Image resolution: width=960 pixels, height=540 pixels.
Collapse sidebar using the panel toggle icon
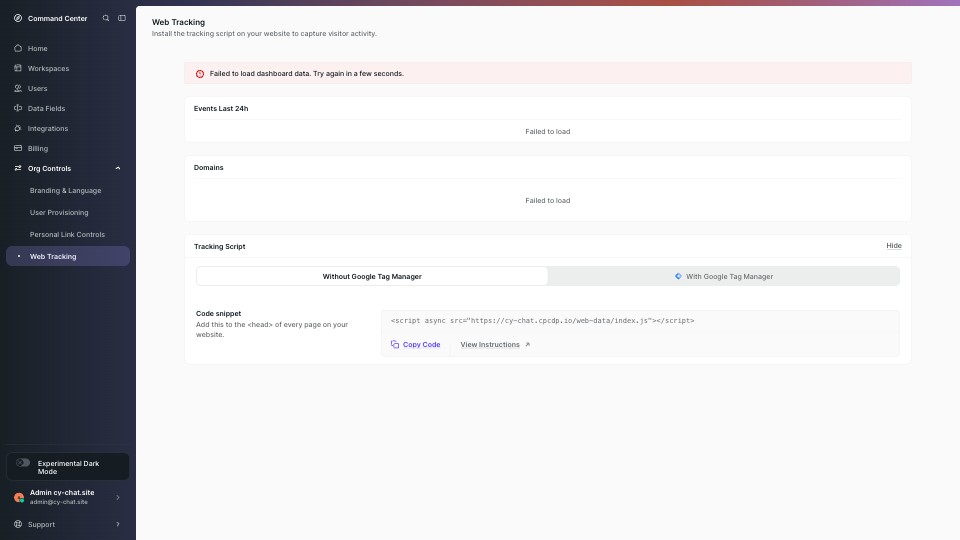pos(122,18)
